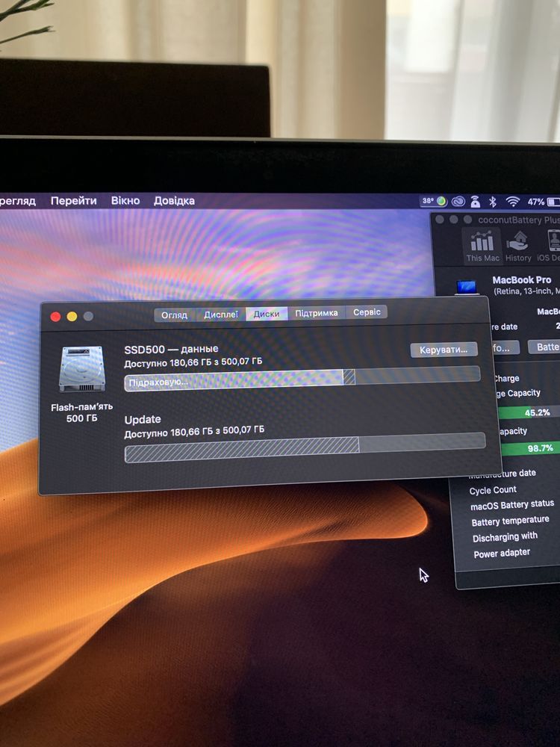
Task: Click the SSD500 flash drive icon
Action: pos(82,369)
